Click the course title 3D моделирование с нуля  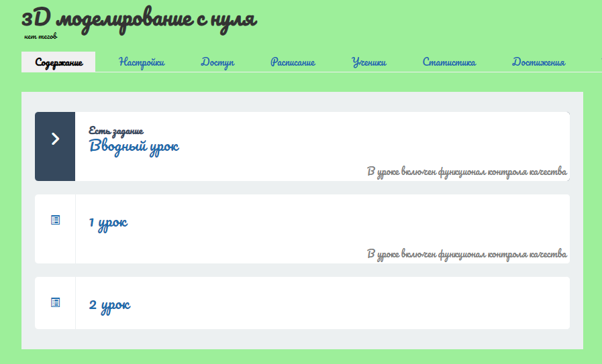(139, 19)
